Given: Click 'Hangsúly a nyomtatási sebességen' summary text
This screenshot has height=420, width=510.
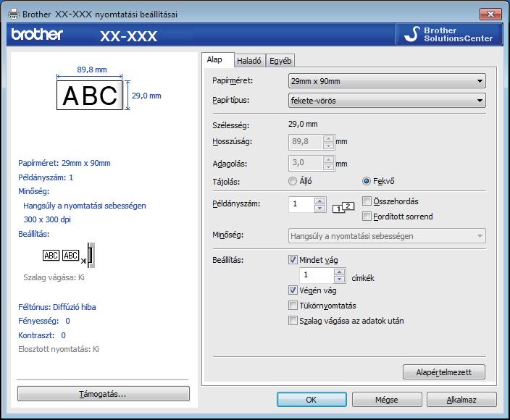Looking at the screenshot, I should pos(85,206).
